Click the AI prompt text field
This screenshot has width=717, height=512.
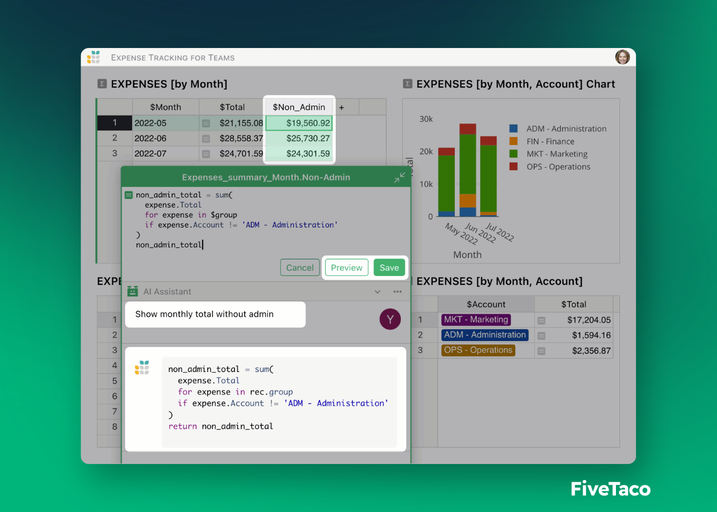(x=214, y=314)
